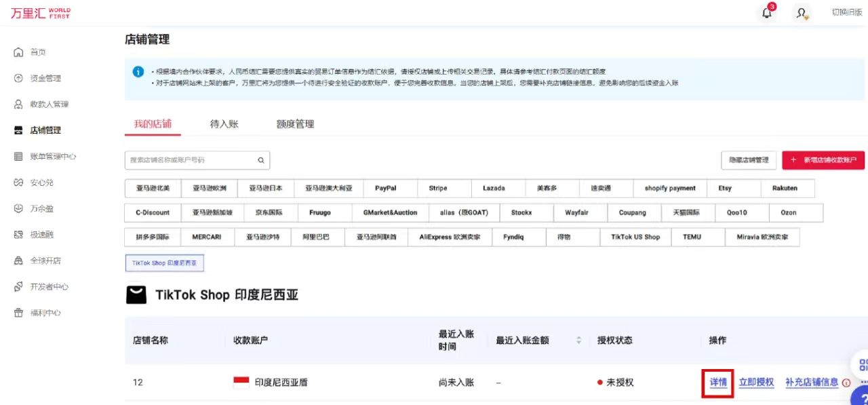Click the 首页 home icon in sidebar

[x=18, y=52]
